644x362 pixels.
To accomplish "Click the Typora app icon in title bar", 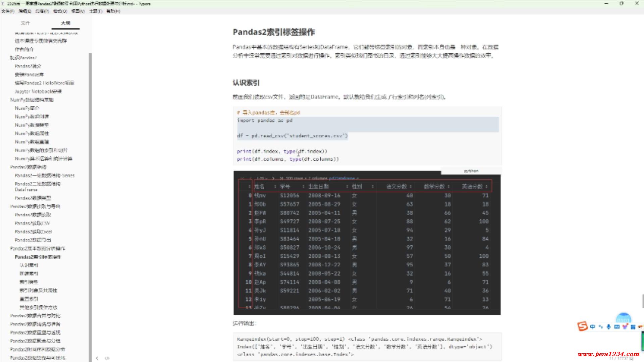I will pyautogui.click(x=3, y=4).
